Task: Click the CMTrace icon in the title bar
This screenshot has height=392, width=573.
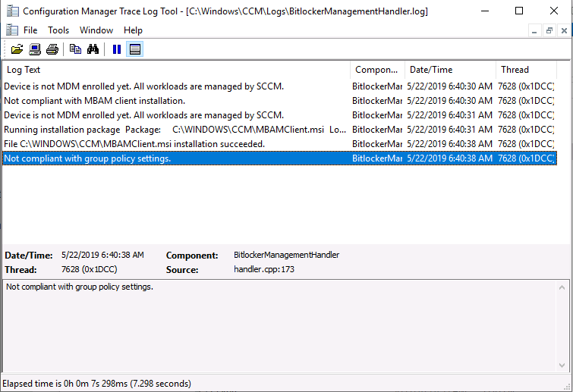Action: 13,11
